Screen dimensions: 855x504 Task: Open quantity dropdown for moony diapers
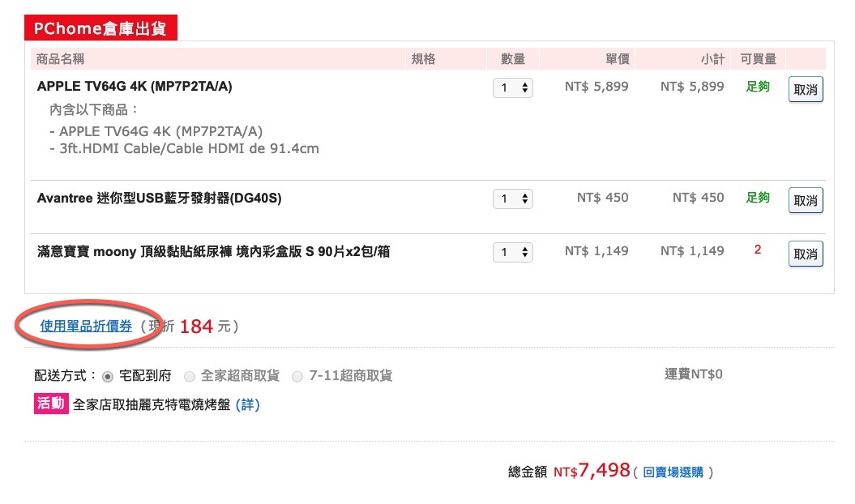point(513,253)
